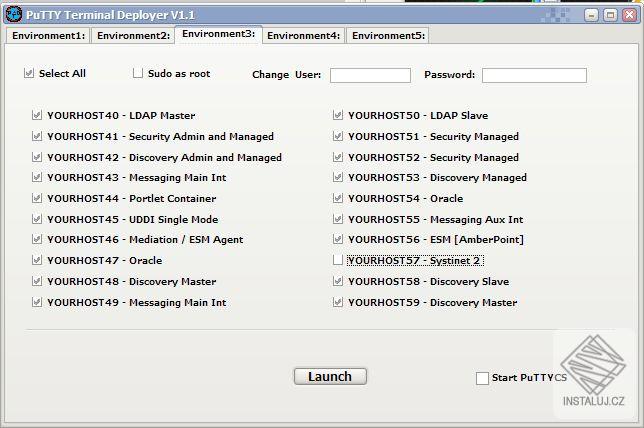Viewport: 644px width, 428px height.
Task: Enable Sudo as root
Action: coord(139,74)
